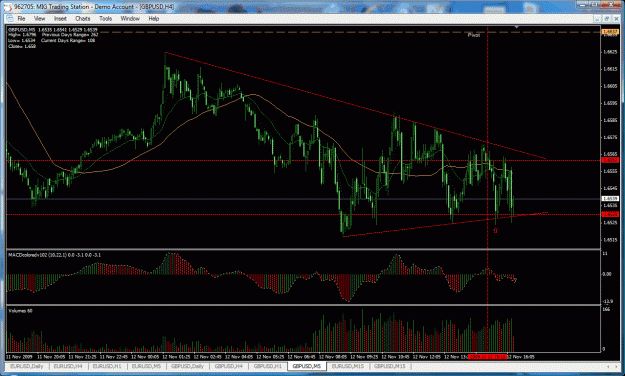Image resolution: width=625 pixels, height=376 pixels.
Task: Close the inner chart window
Action: tap(616, 18)
